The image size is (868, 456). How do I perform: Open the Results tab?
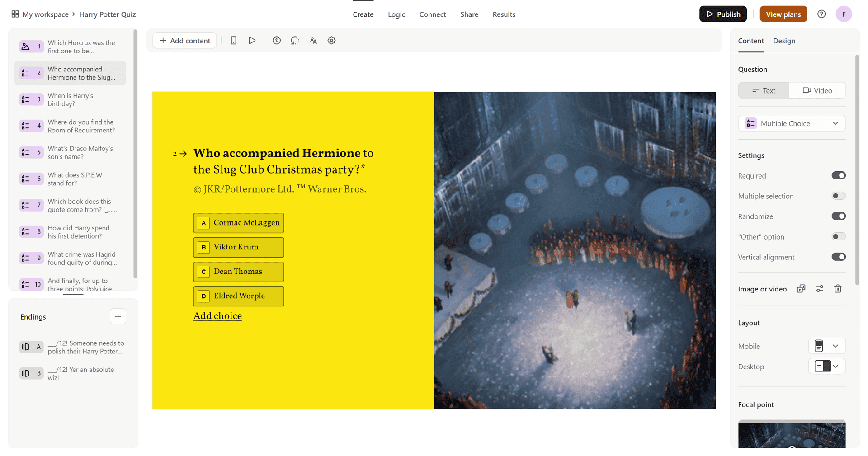point(504,14)
